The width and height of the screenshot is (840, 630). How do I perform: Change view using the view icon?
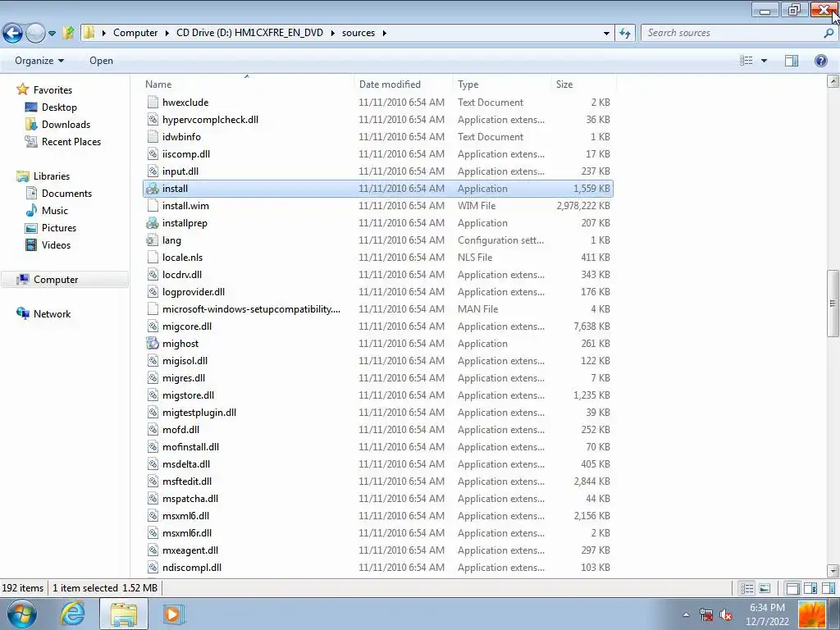tap(746, 61)
